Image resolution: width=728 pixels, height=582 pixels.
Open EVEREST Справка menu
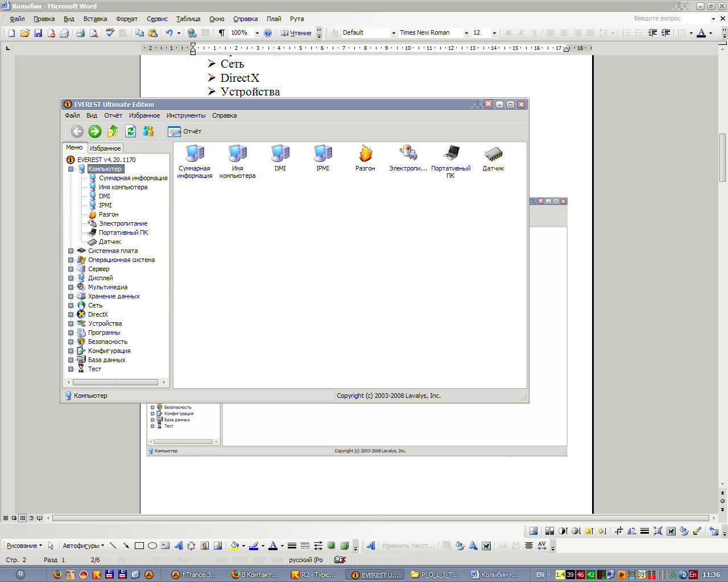tap(225, 115)
